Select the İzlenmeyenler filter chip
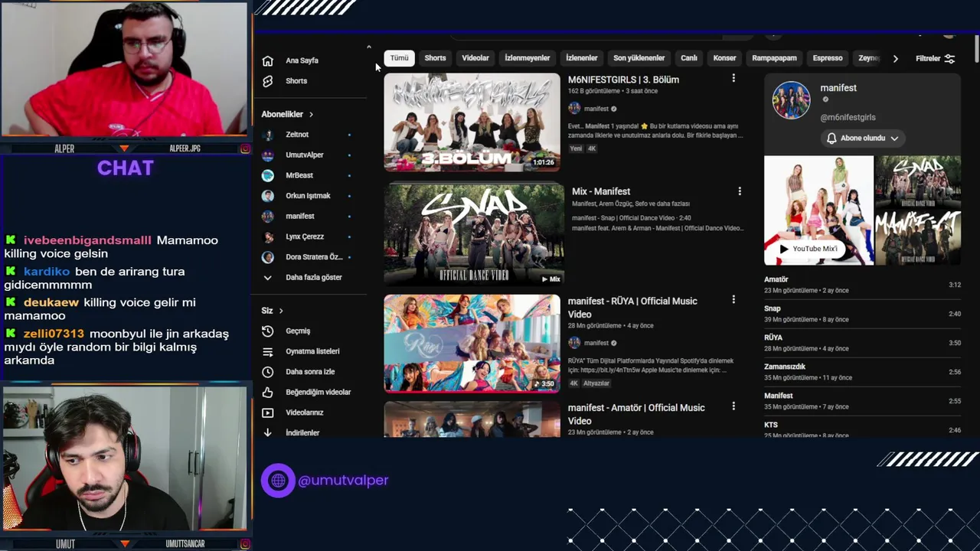Screen dimensions: 980x551 (x=528, y=58)
